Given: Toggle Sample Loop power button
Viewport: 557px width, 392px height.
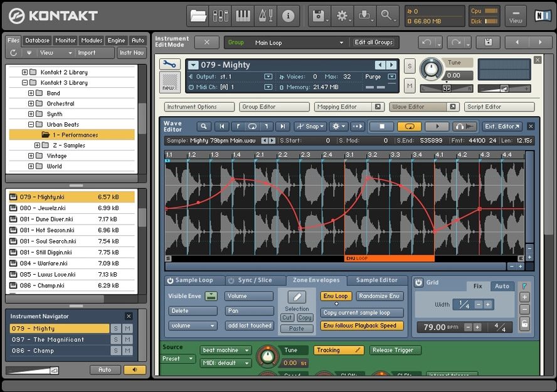Looking at the screenshot, I should click(x=170, y=280).
